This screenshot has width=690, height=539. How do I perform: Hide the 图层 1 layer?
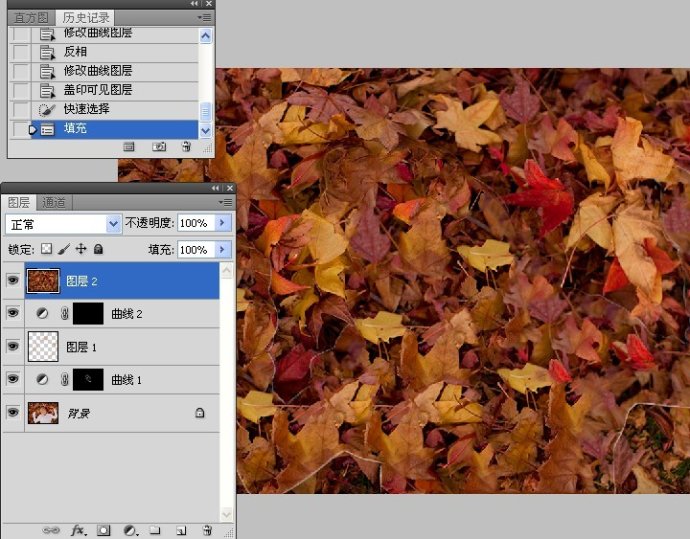(x=13, y=346)
